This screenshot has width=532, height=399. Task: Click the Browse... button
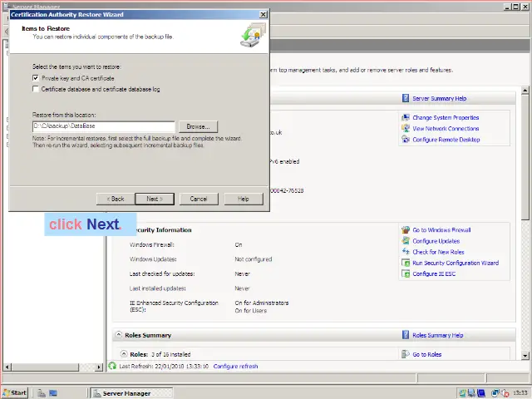198,126
